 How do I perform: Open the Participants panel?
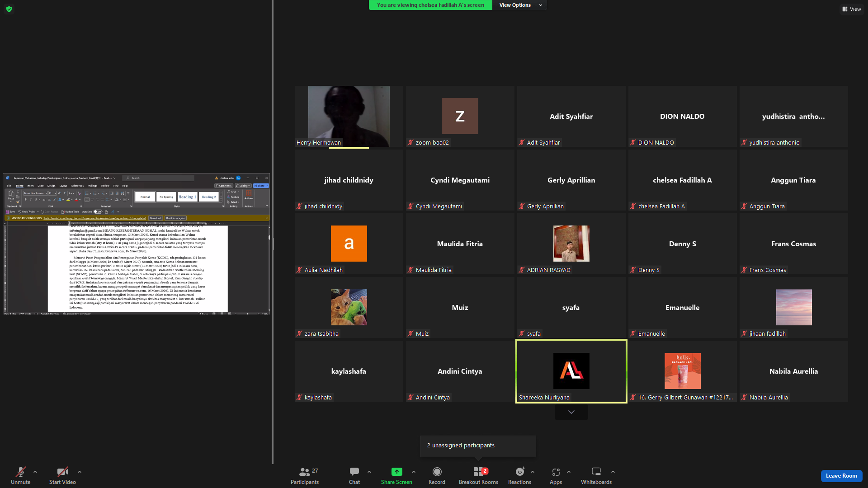click(305, 475)
